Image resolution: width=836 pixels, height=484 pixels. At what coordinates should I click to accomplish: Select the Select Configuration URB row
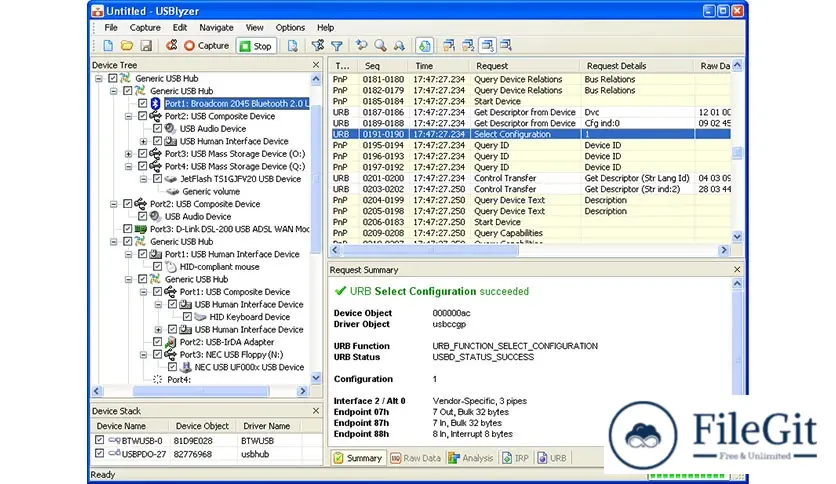point(530,134)
